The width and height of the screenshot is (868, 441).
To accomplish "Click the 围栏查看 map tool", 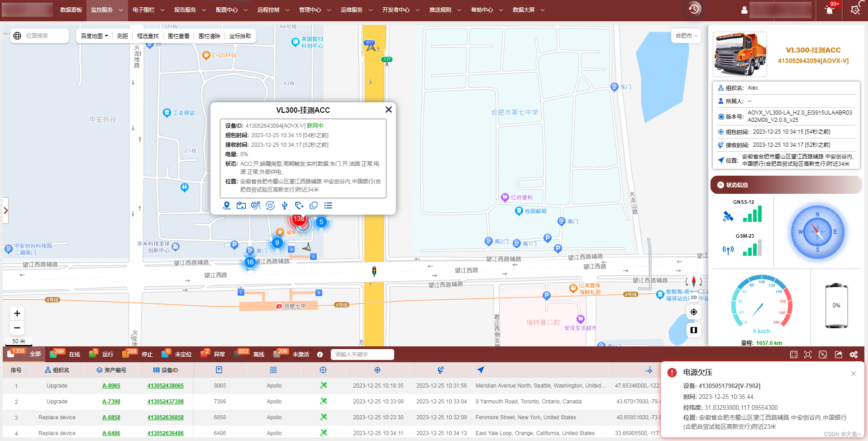I will pos(179,36).
